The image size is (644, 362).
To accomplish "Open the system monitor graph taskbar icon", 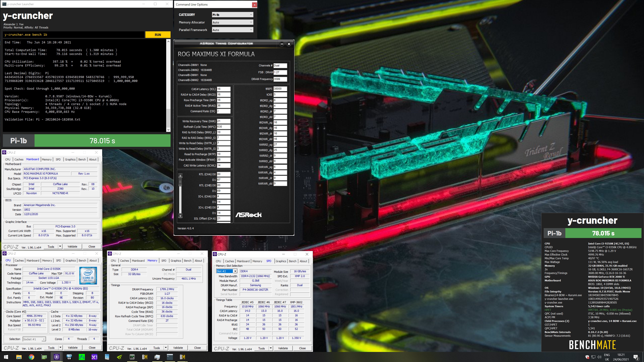I will pos(157,357).
